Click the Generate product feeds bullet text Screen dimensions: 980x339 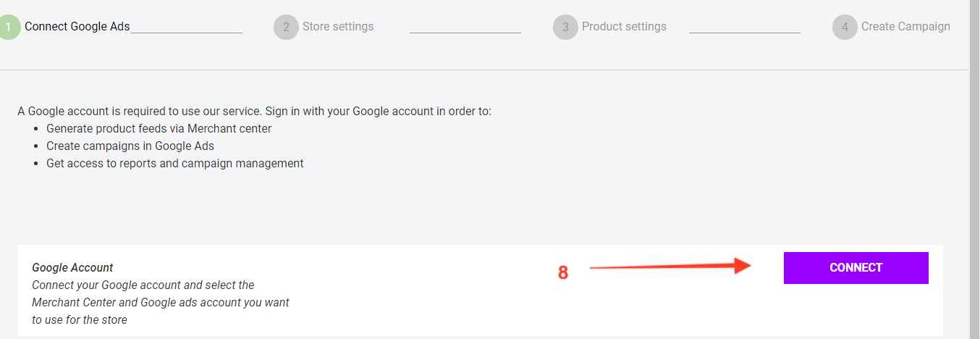tap(159, 129)
